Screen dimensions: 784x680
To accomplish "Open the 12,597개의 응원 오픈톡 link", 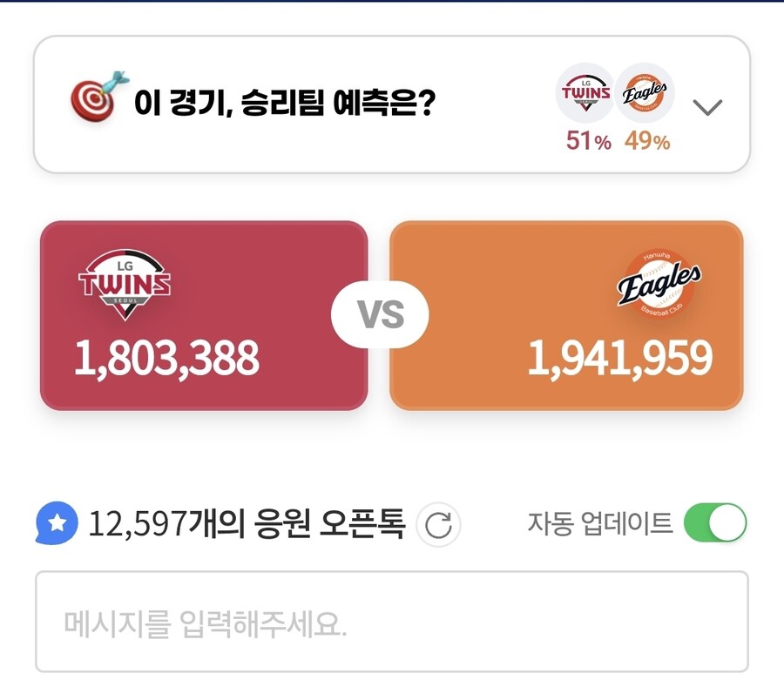I will [247, 524].
